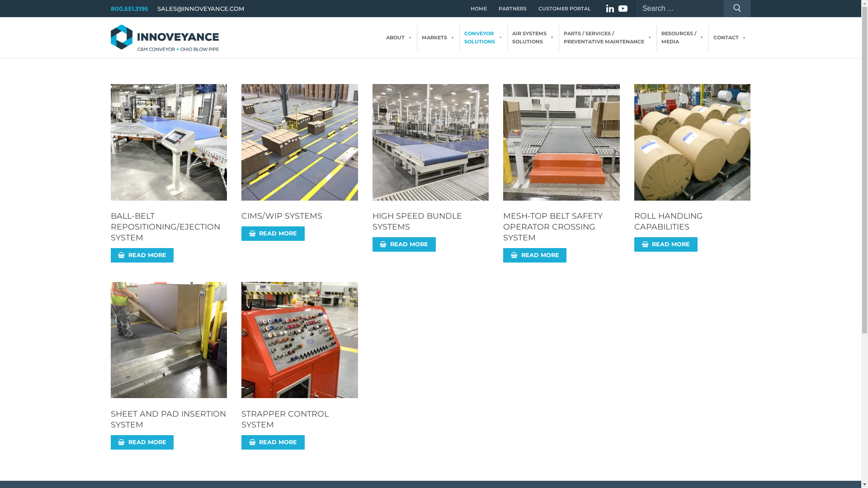The height and width of the screenshot is (488, 868).
Task: Click the CIMS/WIP SYSTEMS title
Action: tap(282, 216)
